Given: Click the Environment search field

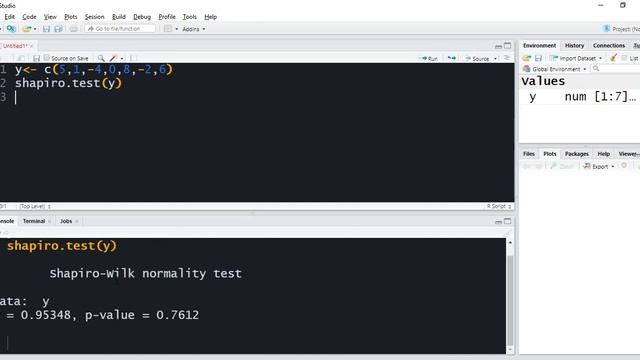Looking at the screenshot, I should (616, 69).
